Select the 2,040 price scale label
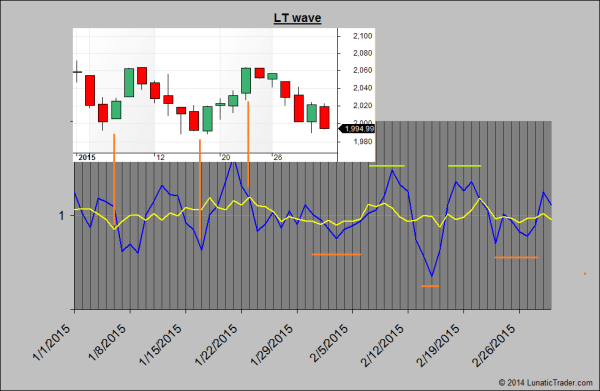 point(362,88)
